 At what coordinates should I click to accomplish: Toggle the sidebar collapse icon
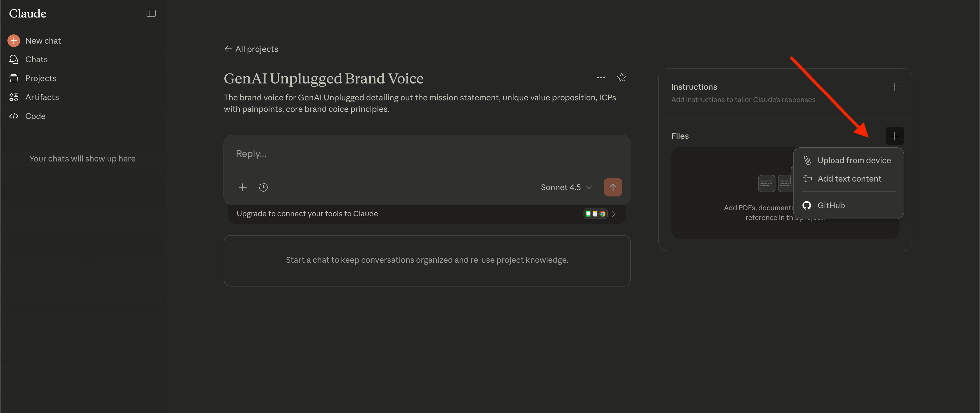tap(151, 13)
